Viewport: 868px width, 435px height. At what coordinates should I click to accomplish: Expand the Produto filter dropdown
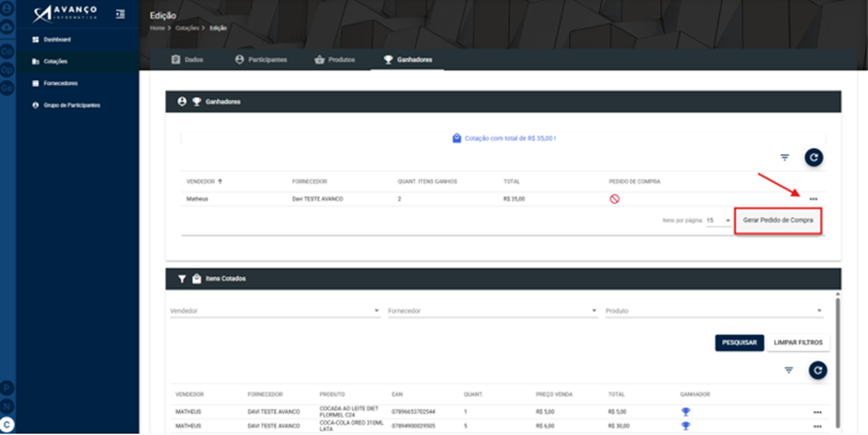(x=714, y=311)
